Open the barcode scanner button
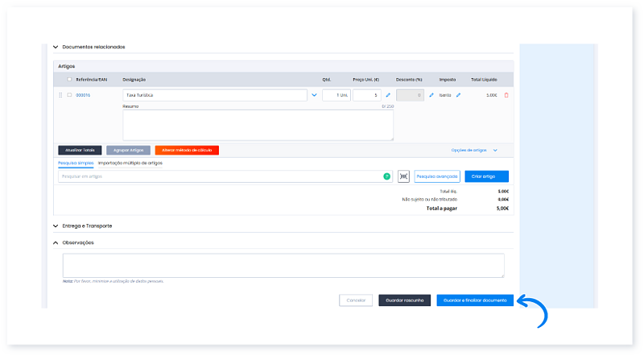This screenshot has width=644, height=356. pyautogui.click(x=403, y=176)
